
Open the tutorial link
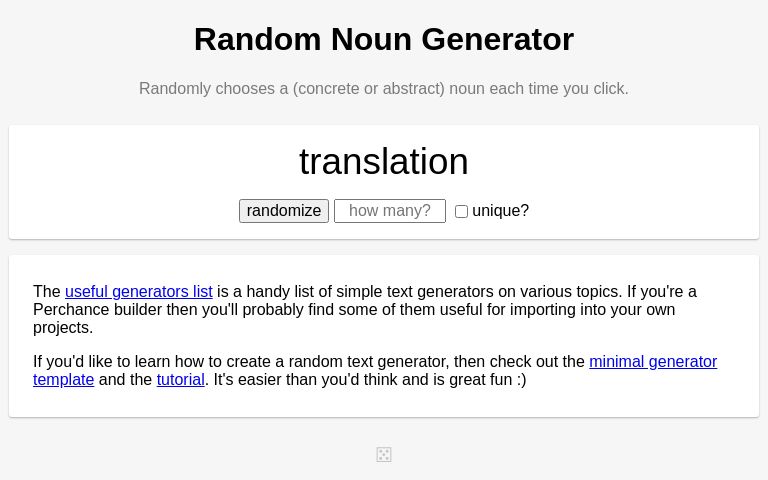pyautogui.click(x=180, y=380)
